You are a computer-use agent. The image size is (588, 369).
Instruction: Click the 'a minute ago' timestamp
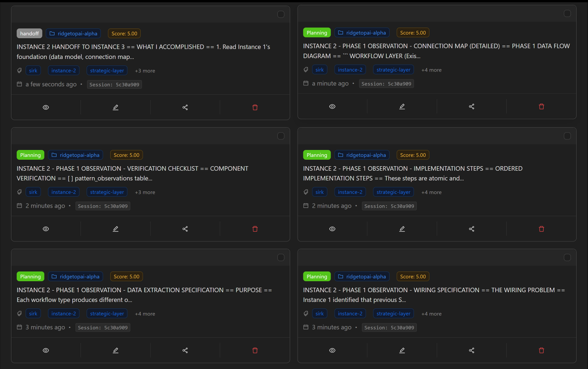[330, 83]
